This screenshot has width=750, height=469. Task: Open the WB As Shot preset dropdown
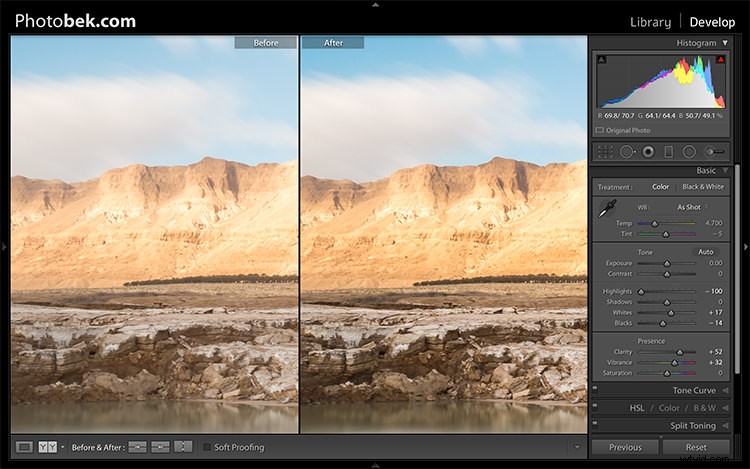[x=692, y=207]
